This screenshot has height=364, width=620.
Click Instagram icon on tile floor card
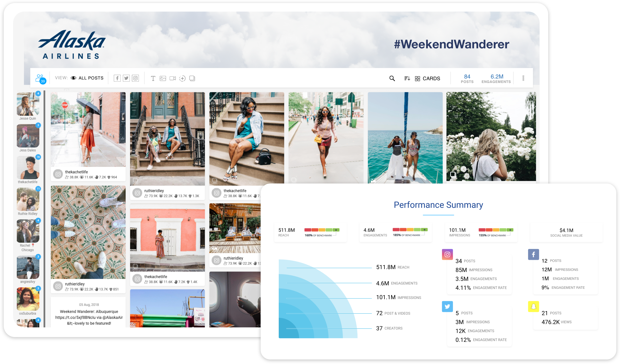point(58,286)
